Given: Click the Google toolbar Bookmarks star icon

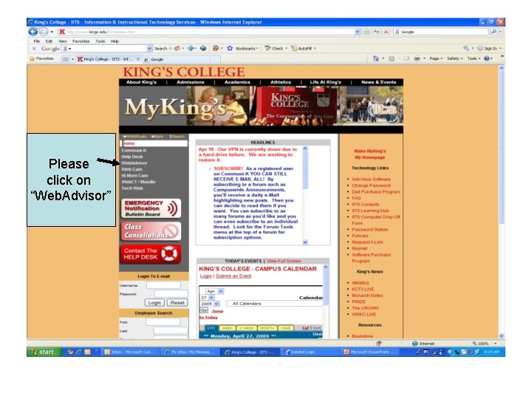Looking at the screenshot, I should 230,49.
